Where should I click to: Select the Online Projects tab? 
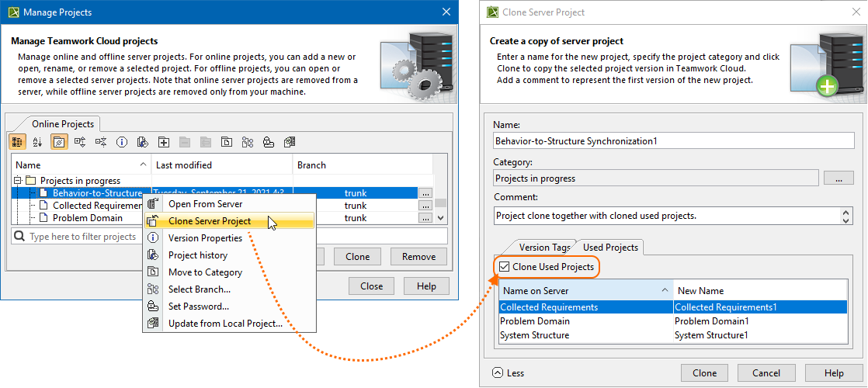click(x=63, y=124)
